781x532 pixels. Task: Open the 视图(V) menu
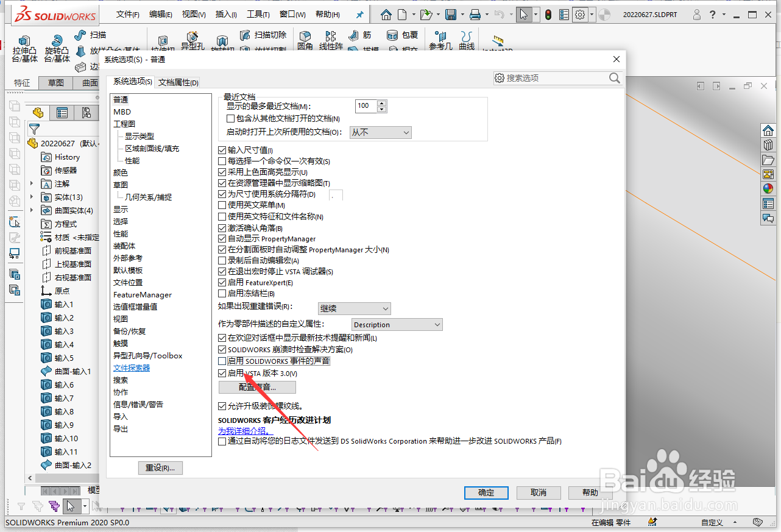tap(194, 15)
